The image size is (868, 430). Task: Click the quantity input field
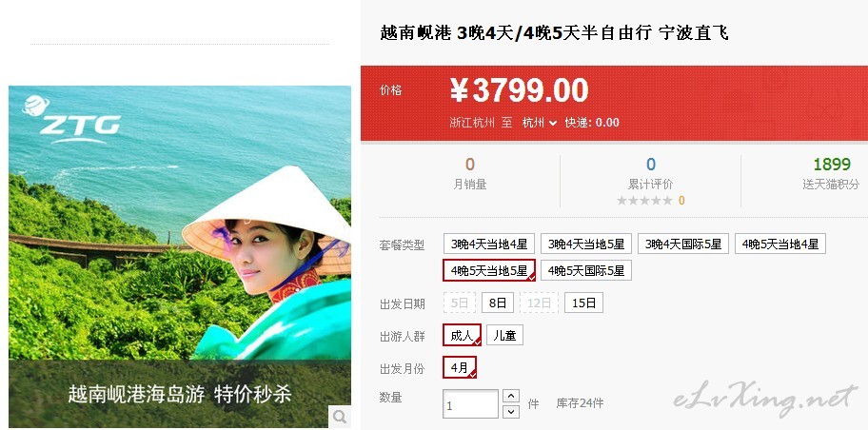(470, 404)
